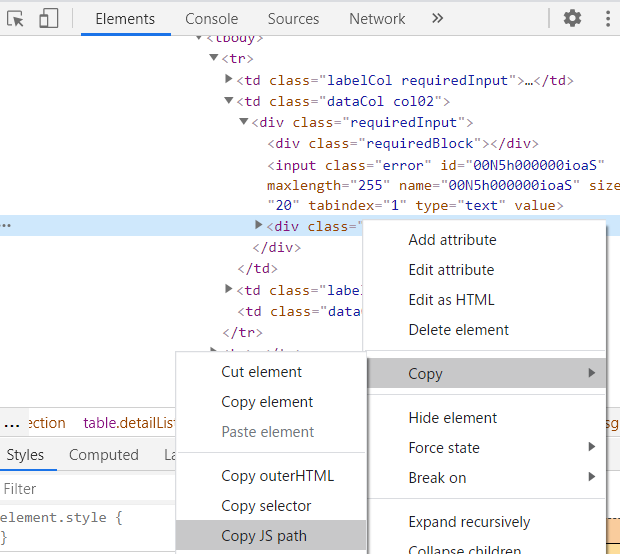Open the Copy submenu item

tap(486, 373)
